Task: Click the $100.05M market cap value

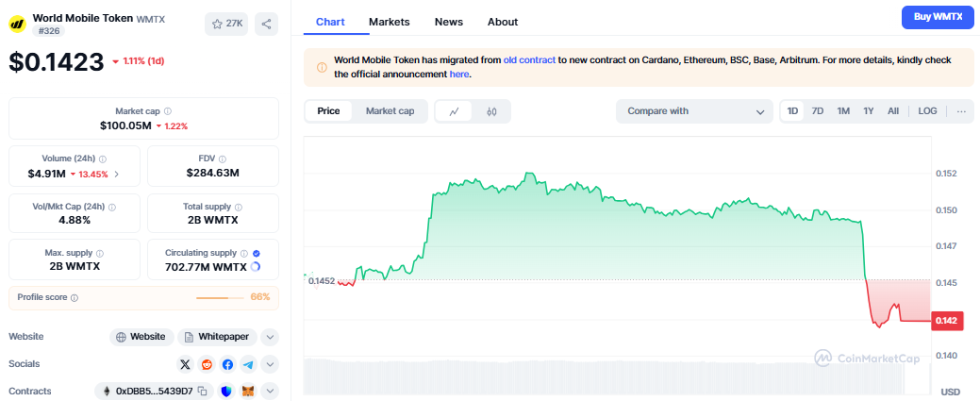Action: (x=125, y=125)
